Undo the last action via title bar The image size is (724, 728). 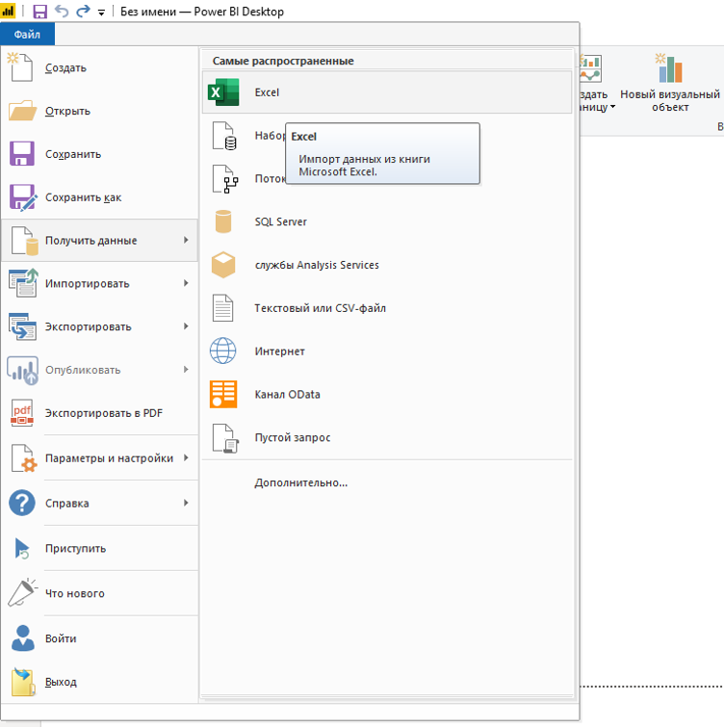click(x=62, y=12)
